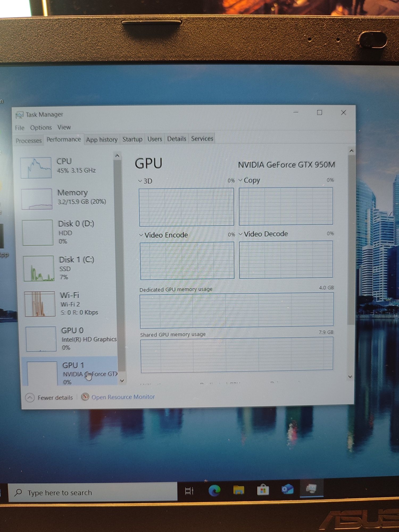Maximize the Task Manager window
399x532 pixels.
pos(319,113)
